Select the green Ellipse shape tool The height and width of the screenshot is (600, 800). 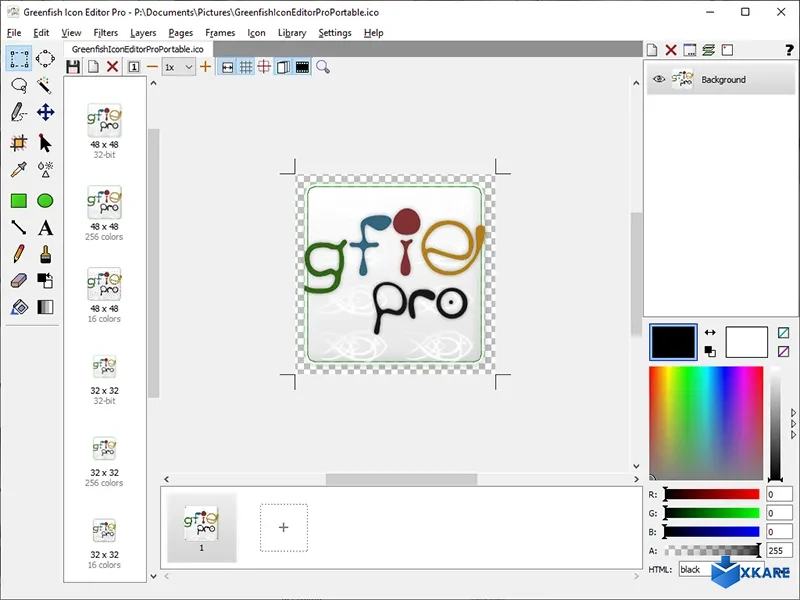click(45, 201)
